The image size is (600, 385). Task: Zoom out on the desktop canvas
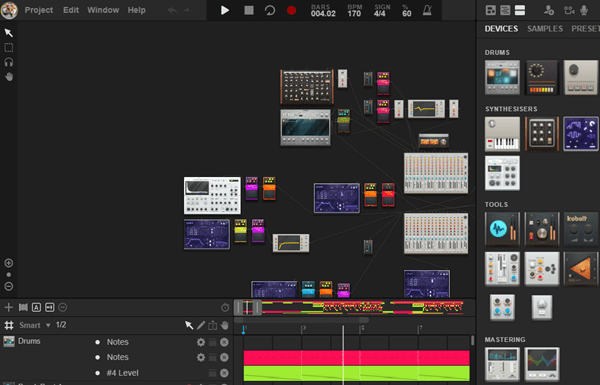(x=8, y=286)
